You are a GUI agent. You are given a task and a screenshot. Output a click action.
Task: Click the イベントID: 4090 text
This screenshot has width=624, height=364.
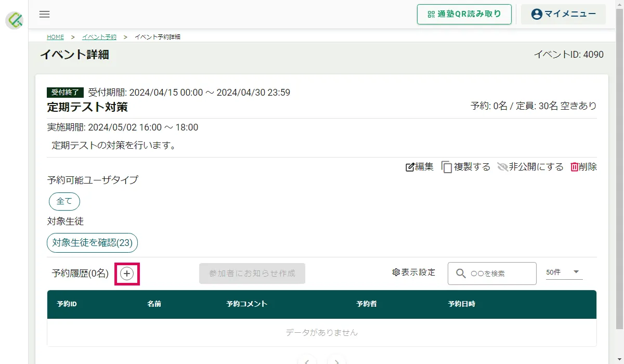click(x=569, y=54)
